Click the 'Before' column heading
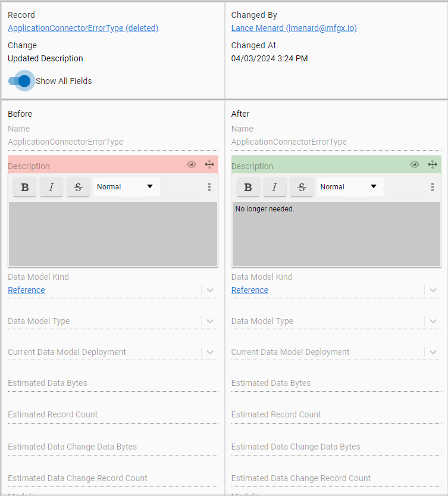448x496 pixels. [20, 114]
